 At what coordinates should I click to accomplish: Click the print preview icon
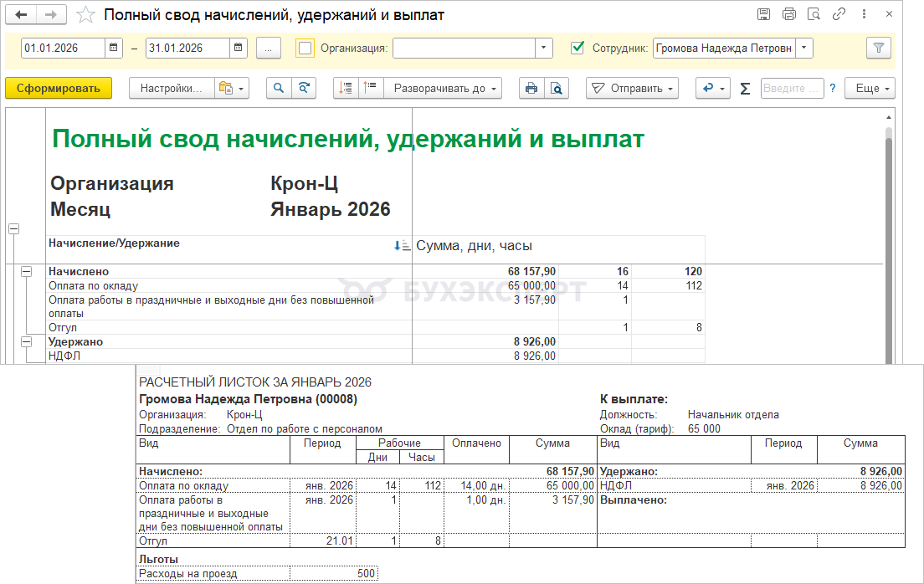557,88
